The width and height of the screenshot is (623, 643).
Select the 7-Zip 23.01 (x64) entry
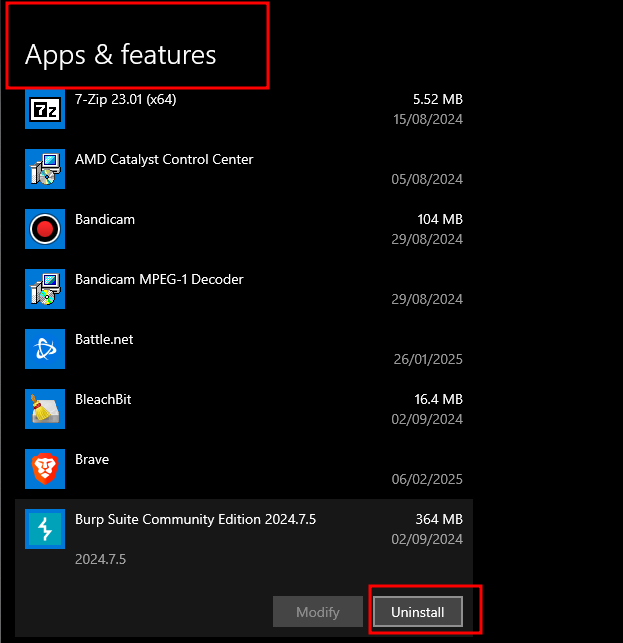click(126, 100)
